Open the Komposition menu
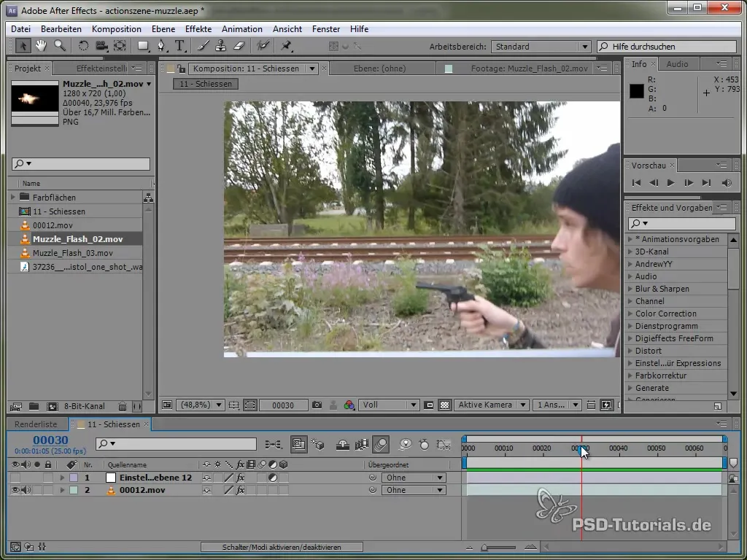This screenshot has height=560, width=747. click(116, 29)
